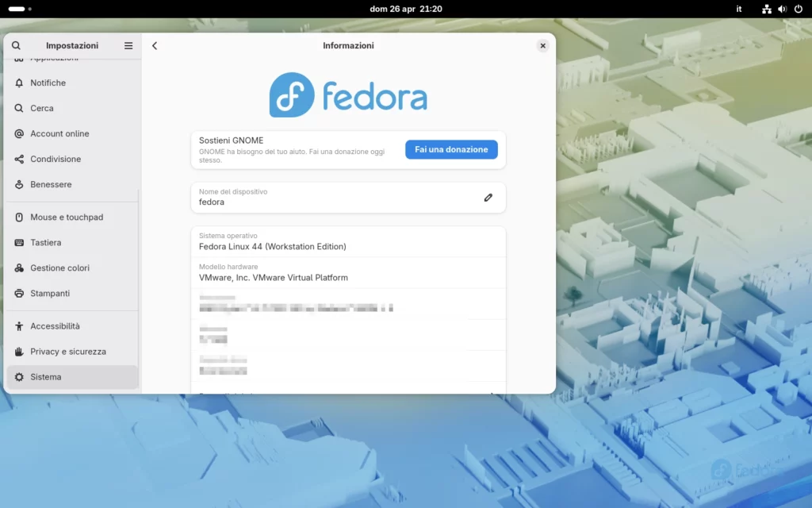The width and height of the screenshot is (812, 508).
Task: Open Gestione colori panel
Action: tap(62, 267)
